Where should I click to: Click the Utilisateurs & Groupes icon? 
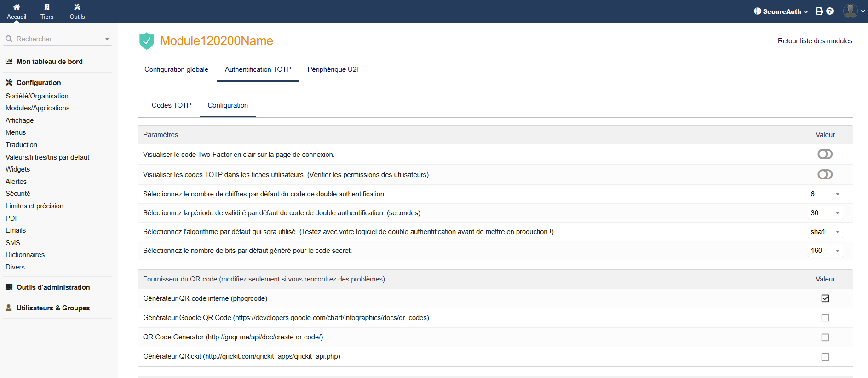(x=9, y=308)
